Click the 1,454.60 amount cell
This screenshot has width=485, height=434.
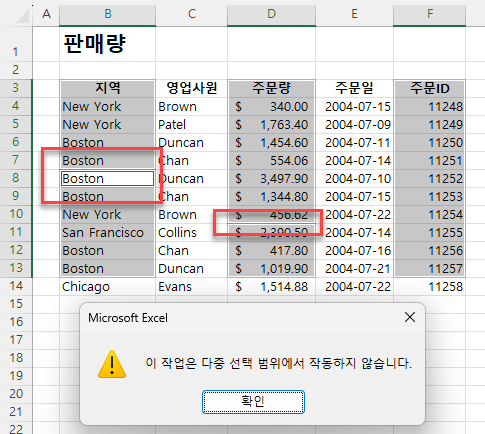point(271,142)
